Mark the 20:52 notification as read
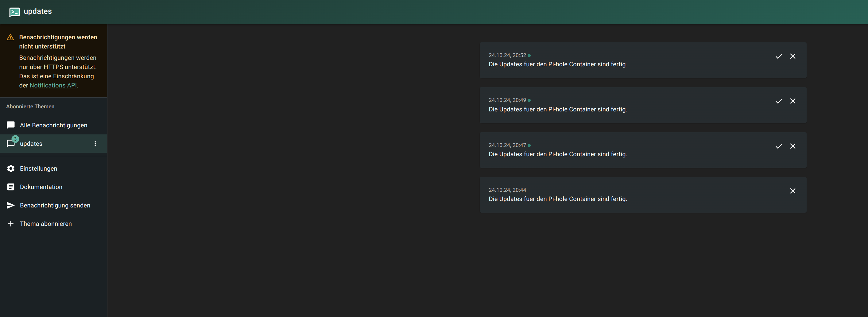Screen dimensions: 868x317 coord(779,56)
